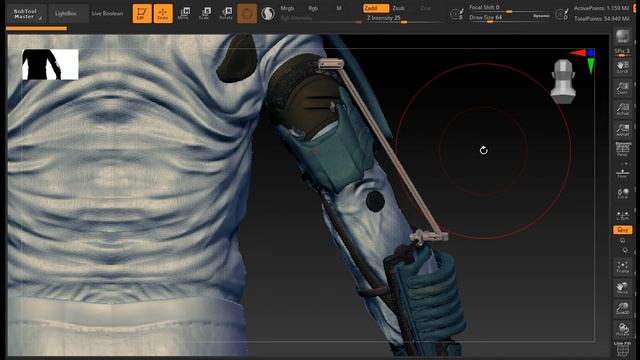Toggle Live Boolean mode
The image size is (640, 360).
coord(107,13)
